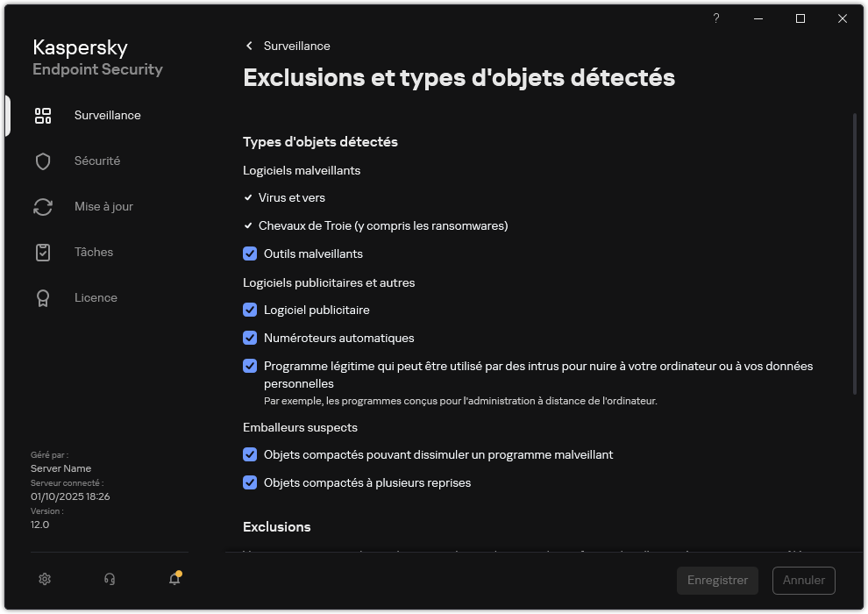Open application settings gear icon
This screenshot has width=868, height=614.
point(44,579)
